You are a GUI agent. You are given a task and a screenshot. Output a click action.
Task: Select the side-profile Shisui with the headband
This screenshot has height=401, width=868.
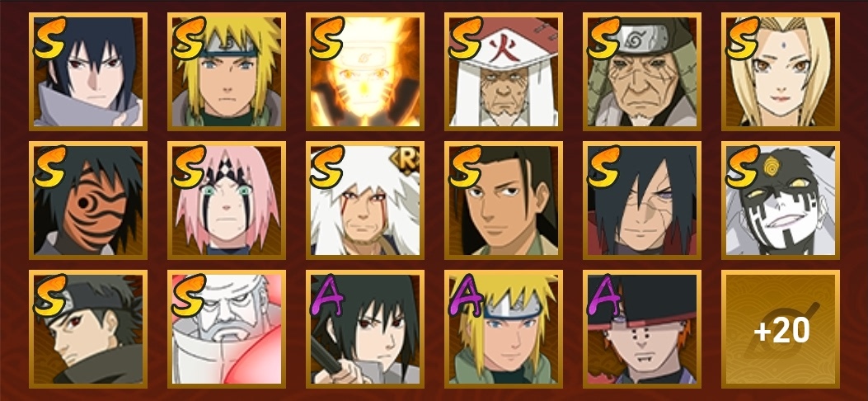pos(88,329)
